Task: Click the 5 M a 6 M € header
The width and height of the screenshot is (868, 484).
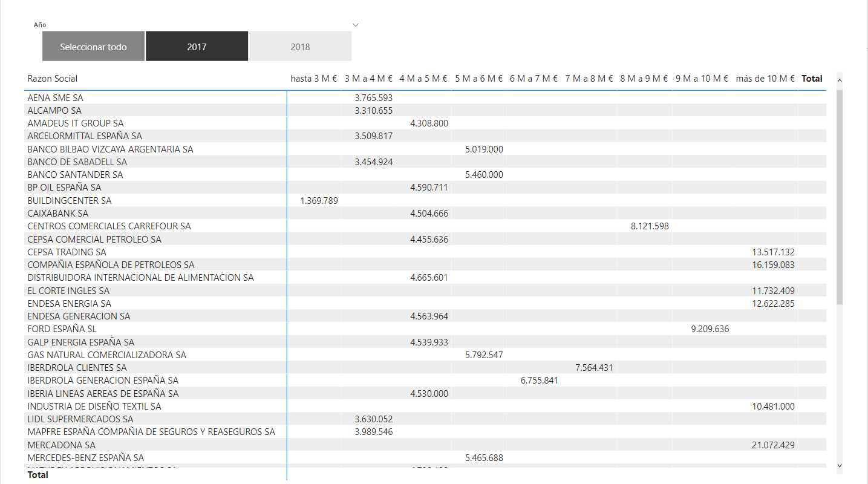Action: click(x=479, y=79)
